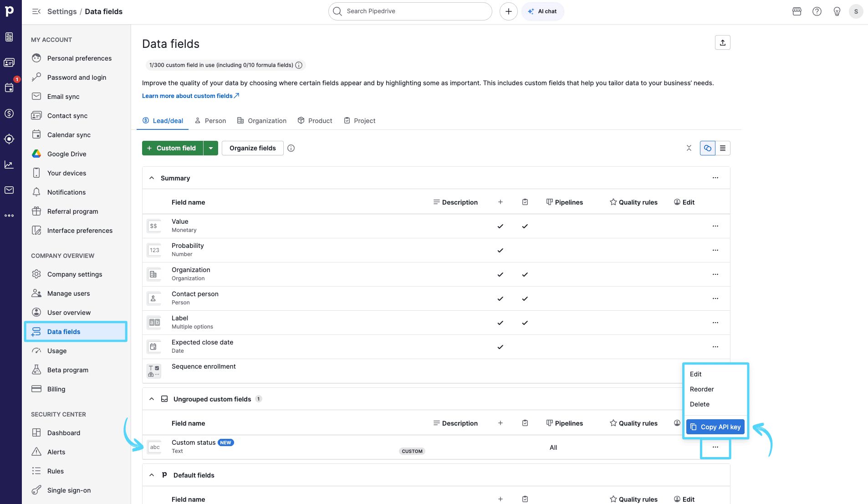Open Billing in sidebar

pyautogui.click(x=76, y=389)
